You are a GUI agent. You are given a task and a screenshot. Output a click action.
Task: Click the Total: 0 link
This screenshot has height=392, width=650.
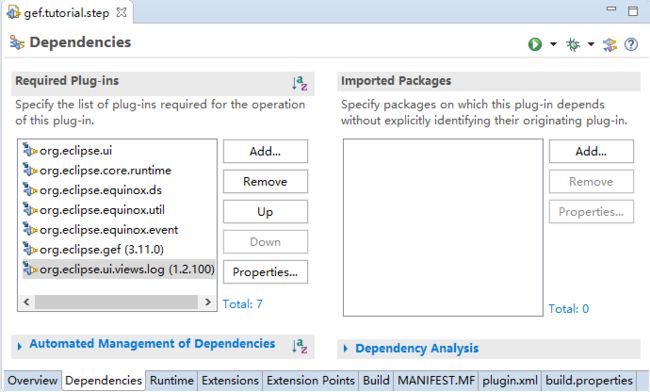(568, 309)
